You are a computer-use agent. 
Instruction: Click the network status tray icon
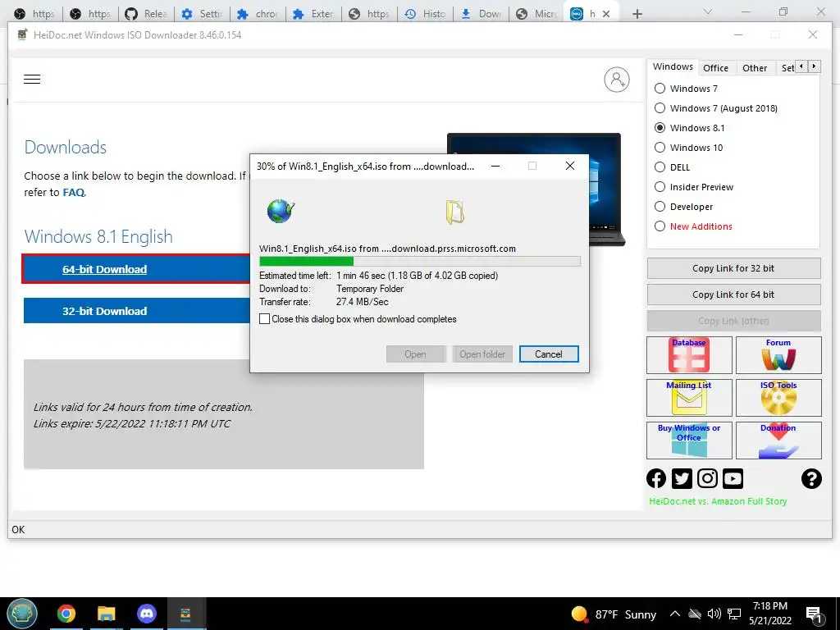[734, 614]
